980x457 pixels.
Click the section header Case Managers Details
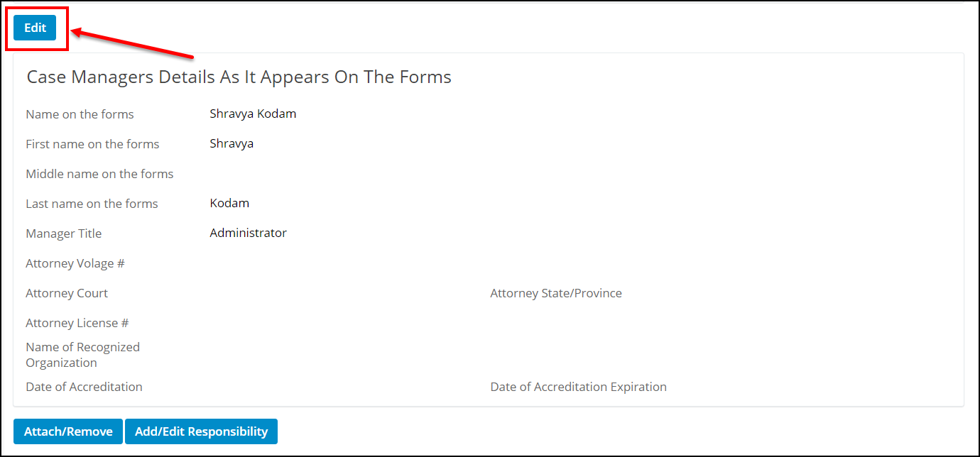point(239,77)
